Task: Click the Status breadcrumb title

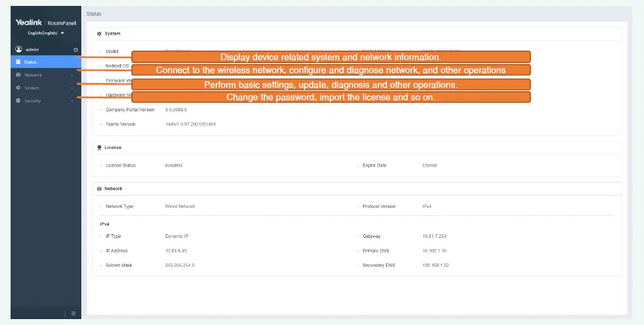Action: [x=94, y=14]
